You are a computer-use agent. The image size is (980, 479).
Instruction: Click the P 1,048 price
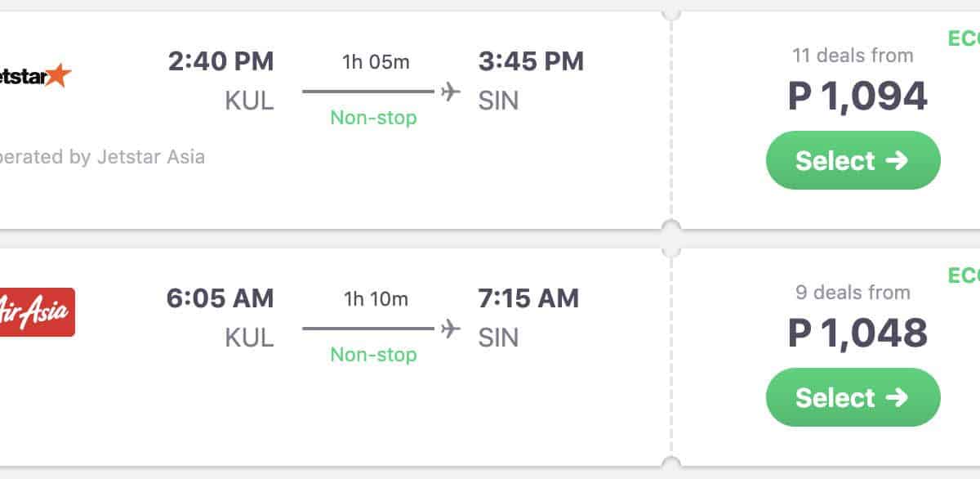click(857, 334)
